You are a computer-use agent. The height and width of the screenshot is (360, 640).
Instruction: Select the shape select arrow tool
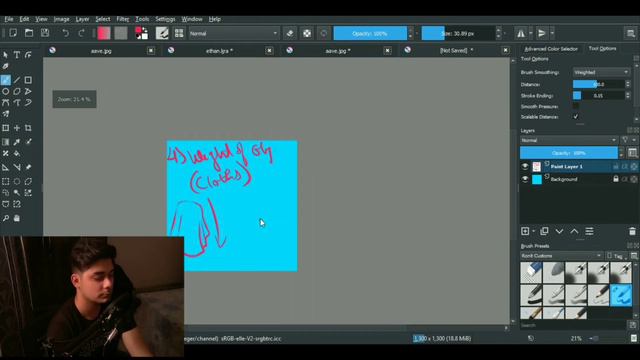[5, 55]
